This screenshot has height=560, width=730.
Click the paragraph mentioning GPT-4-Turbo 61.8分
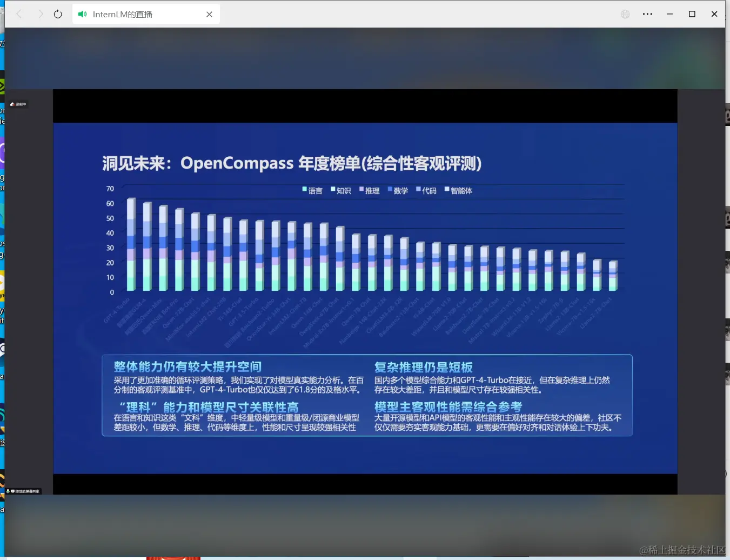point(238,385)
